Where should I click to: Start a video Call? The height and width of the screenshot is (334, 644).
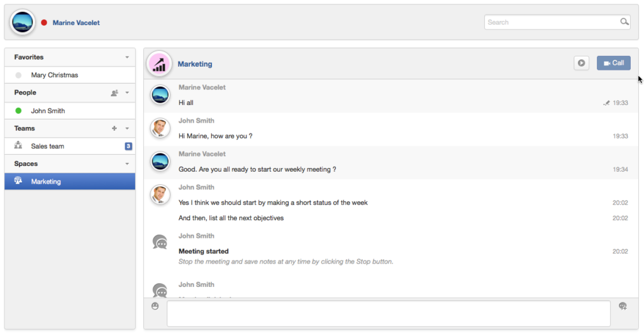(x=614, y=64)
